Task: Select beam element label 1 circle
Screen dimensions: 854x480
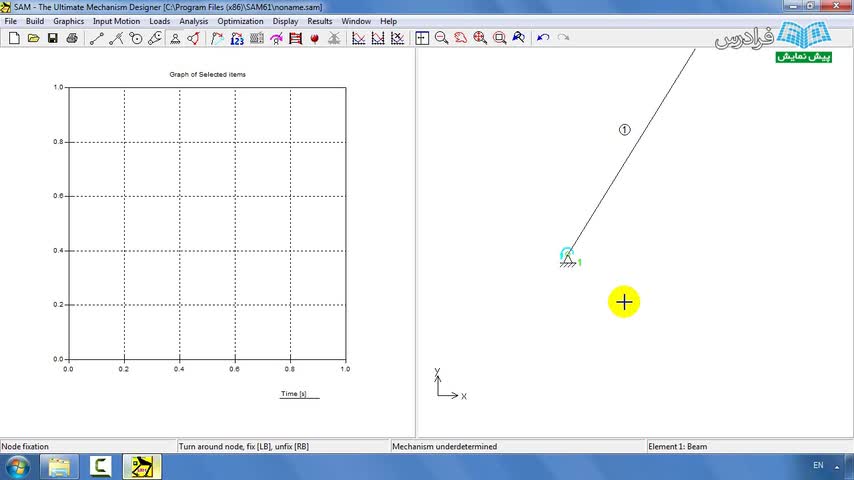Action: pyautogui.click(x=625, y=130)
